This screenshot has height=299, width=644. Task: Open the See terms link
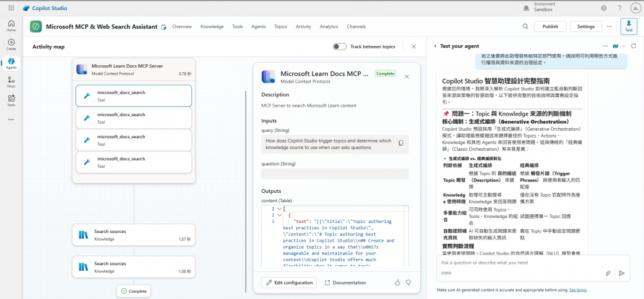tap(578, 290)
